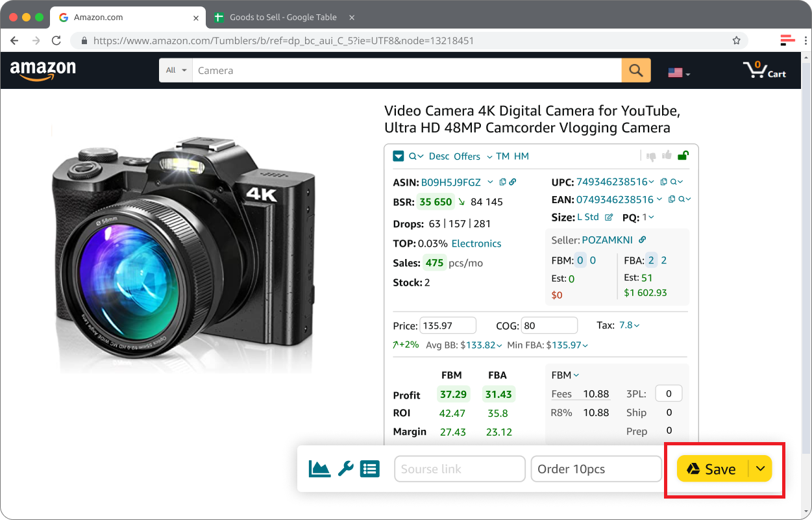This screenshot has width=812, height=520.
Task: Click the list view icon
Action: point(369,468)
